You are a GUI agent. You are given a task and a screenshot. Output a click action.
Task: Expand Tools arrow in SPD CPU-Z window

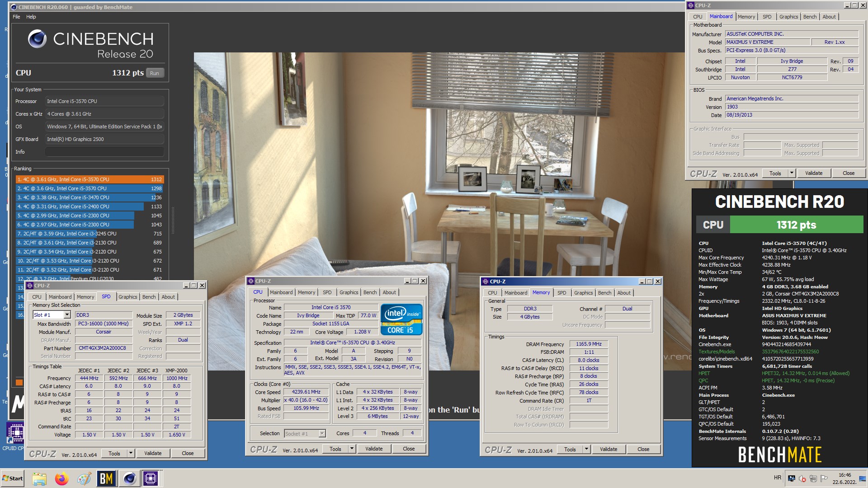coord(131,453)
